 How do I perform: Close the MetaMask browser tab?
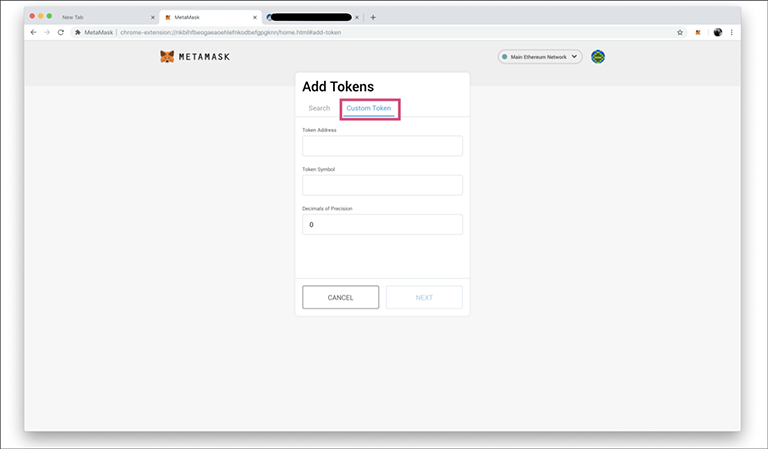[x=255, y=17]
